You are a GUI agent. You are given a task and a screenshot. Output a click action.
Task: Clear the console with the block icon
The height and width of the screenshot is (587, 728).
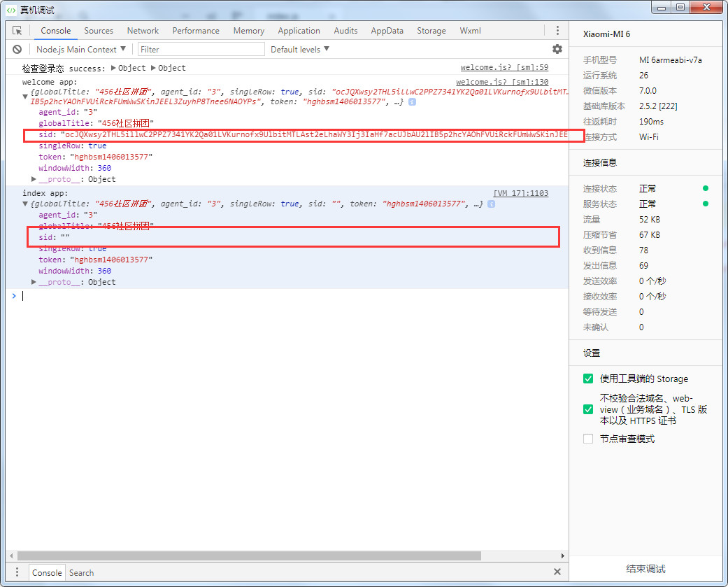[17, 50]
